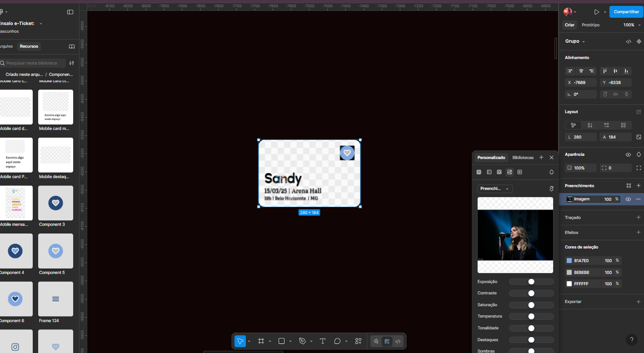Open the Personalizado tab

click(x=491, y=158)
